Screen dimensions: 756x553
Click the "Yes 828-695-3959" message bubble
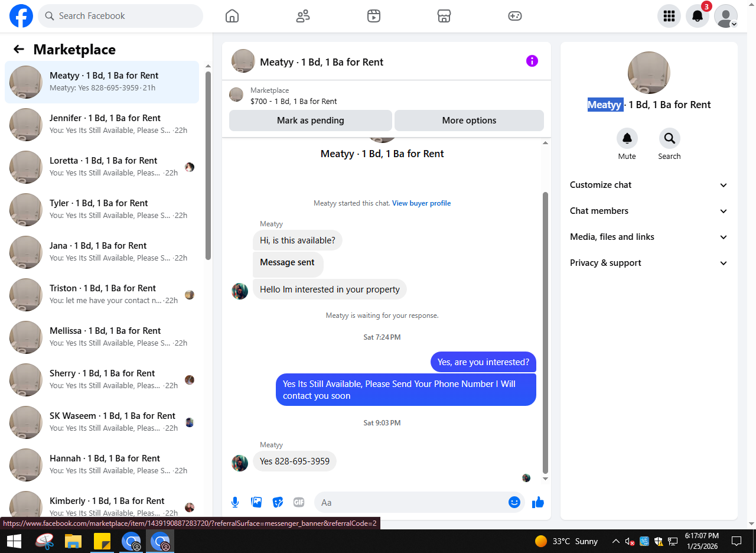(295, 461)
